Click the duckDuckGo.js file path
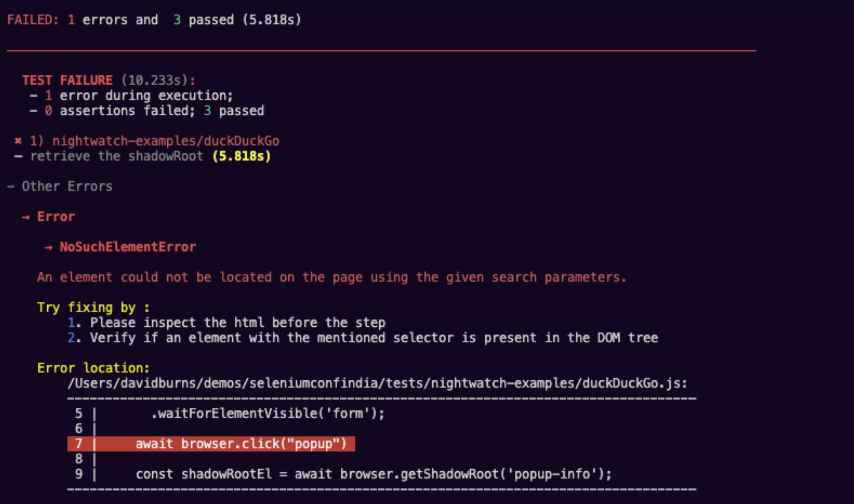The image size is (854, 504). pos(377,383)
